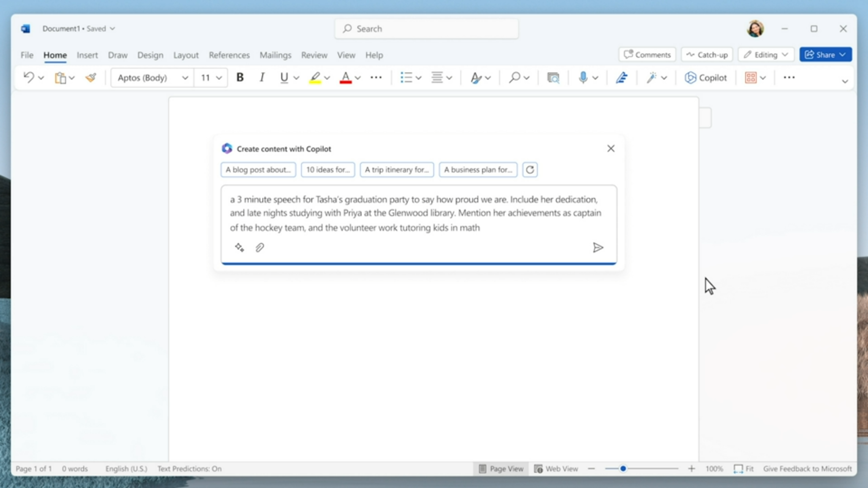Expand the ribbon display options chevron

tap(845, 82)
